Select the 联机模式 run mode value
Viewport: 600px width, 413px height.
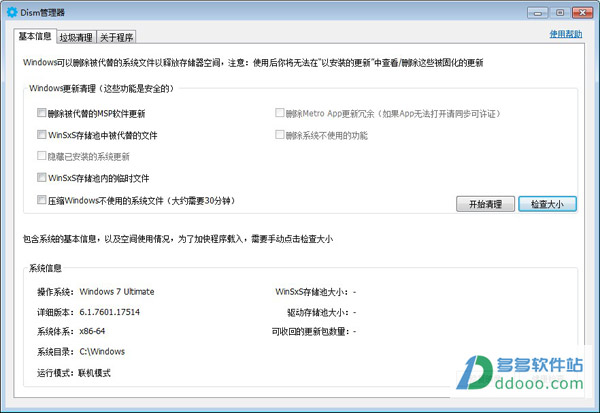coord(95,373)
